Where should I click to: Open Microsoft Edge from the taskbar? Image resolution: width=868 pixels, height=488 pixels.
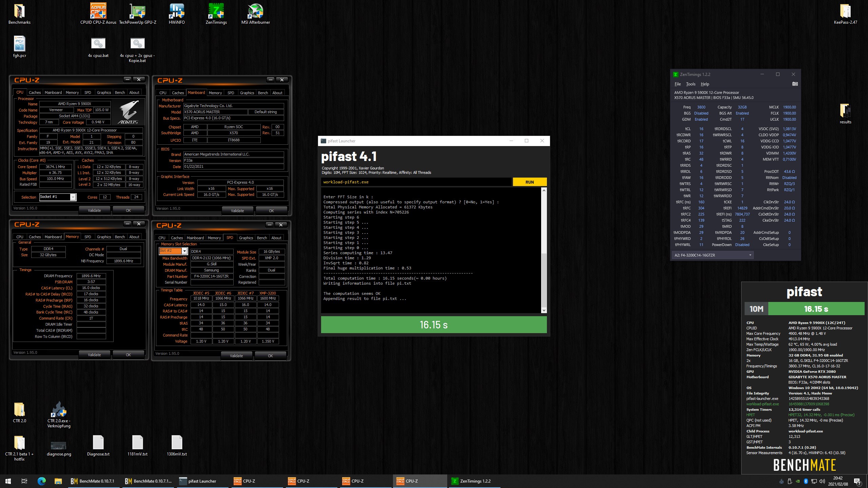[41, 481]
